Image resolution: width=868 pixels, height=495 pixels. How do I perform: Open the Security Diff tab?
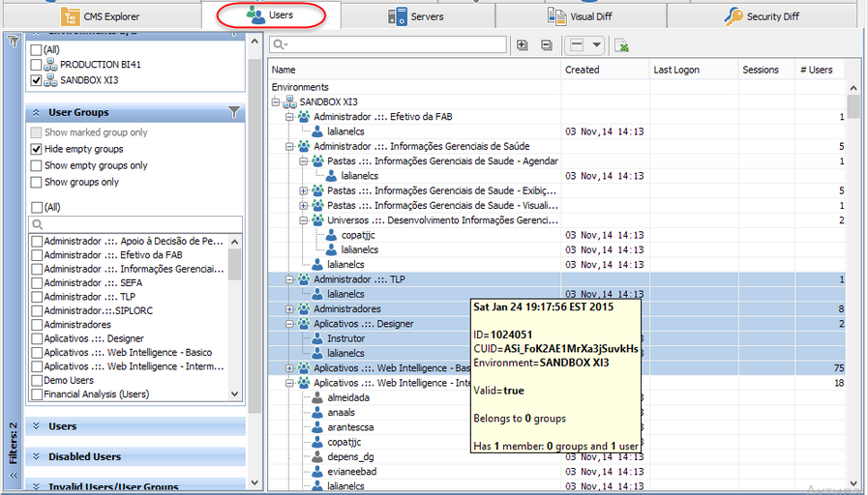762,16
